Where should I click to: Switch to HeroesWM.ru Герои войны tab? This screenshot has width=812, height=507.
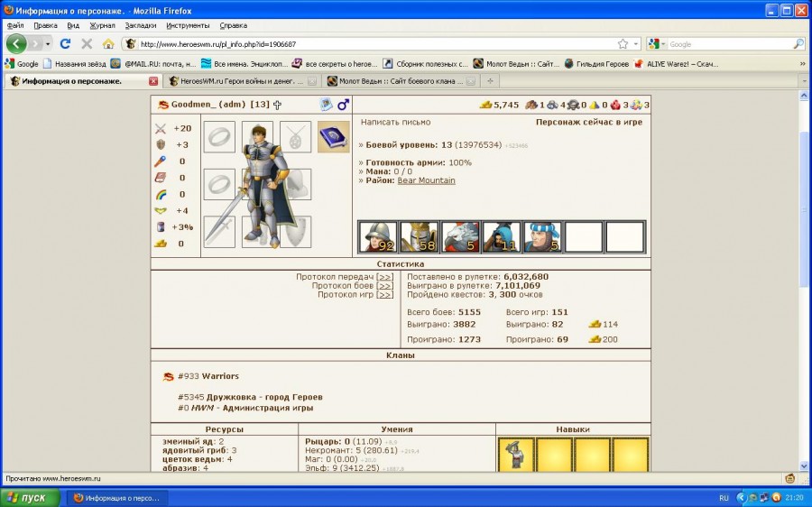pos(241,81)
